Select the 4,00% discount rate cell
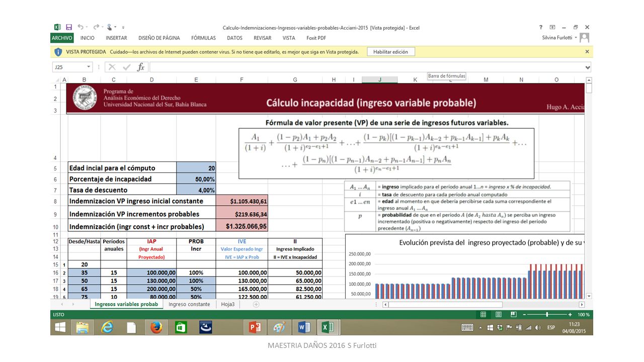The height and width of the screenshot is (362, 644). point(196,190)
